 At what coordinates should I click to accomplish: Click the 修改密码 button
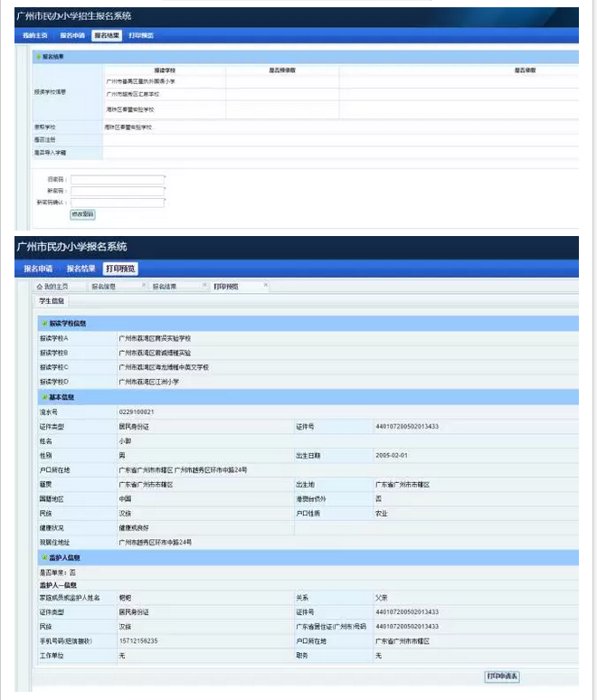[x=82, y=214]
